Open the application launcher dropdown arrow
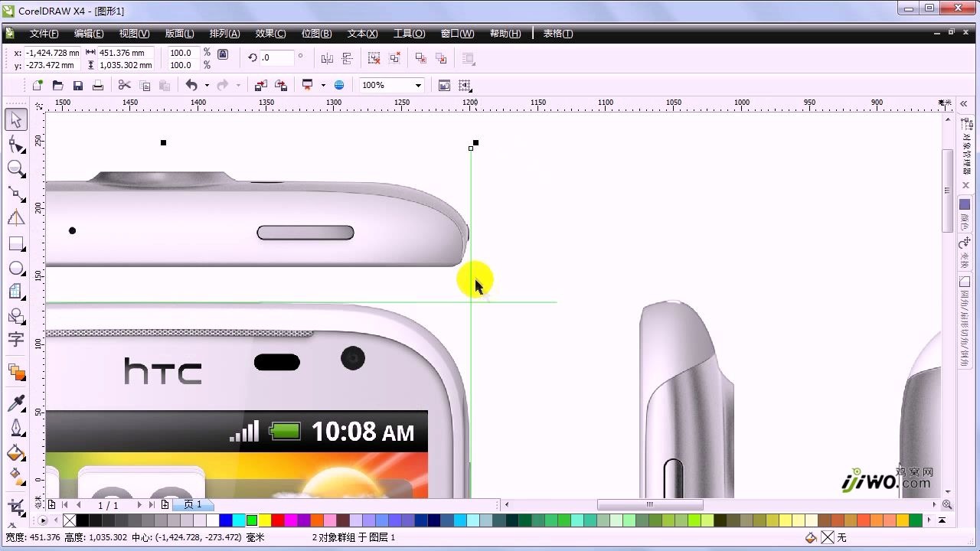980x551 pixels. tap(323, 85)
